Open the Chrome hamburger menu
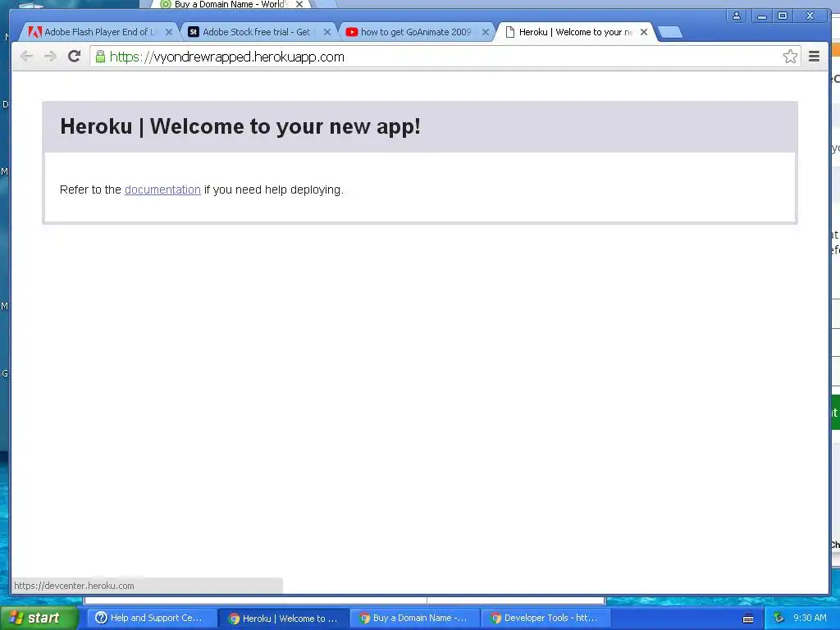840x630 pixels. tap(814, 57)
